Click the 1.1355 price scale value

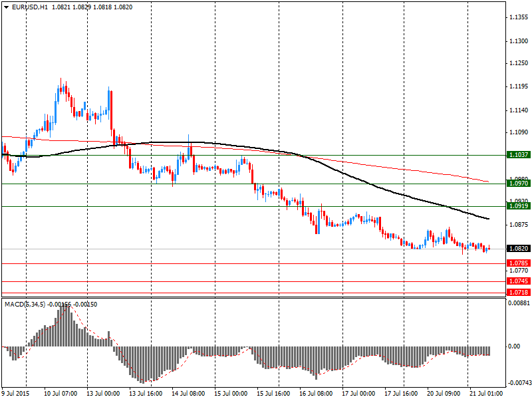tap(519, 17)
